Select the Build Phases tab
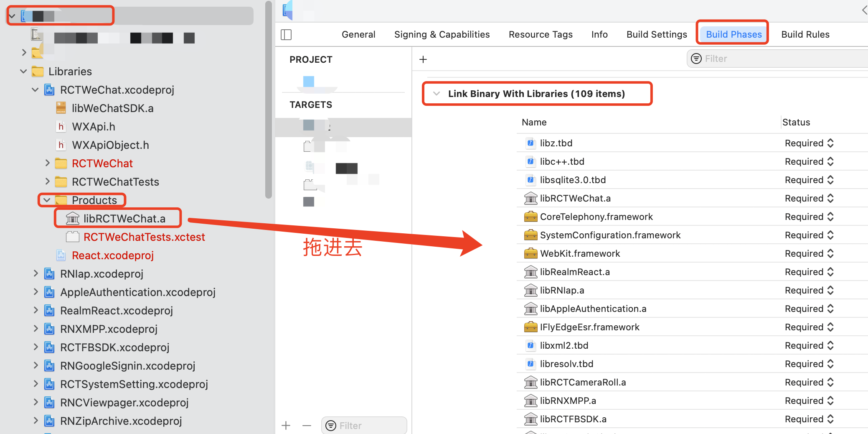The width and height of the screenshot is (868, 434). (x=734, y=34)
